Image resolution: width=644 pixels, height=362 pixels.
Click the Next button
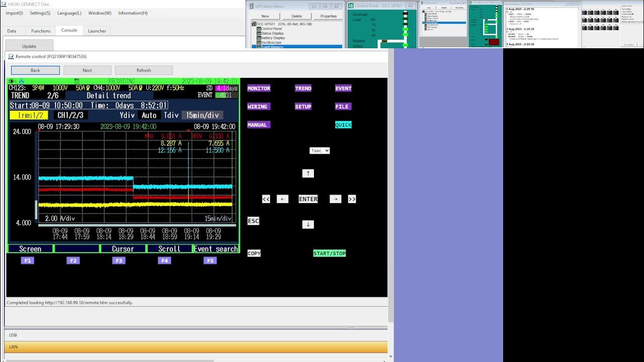point(87,70)
